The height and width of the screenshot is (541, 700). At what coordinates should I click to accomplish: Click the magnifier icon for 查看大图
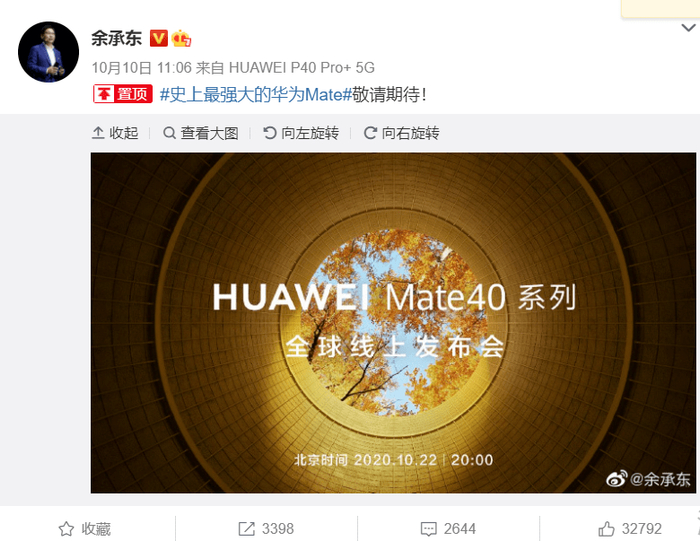[169, 133]
